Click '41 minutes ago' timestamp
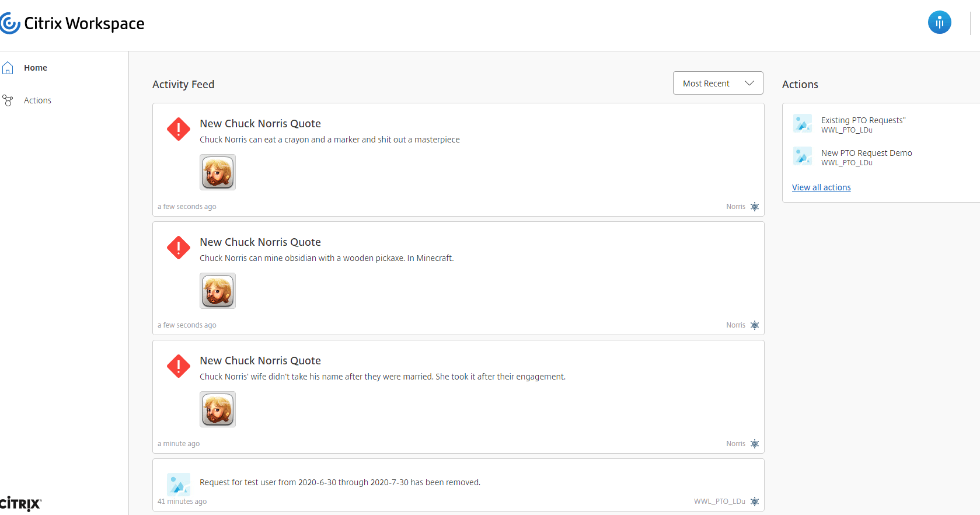The height and width of the screenshot is (515, 980). pos(182,502)
